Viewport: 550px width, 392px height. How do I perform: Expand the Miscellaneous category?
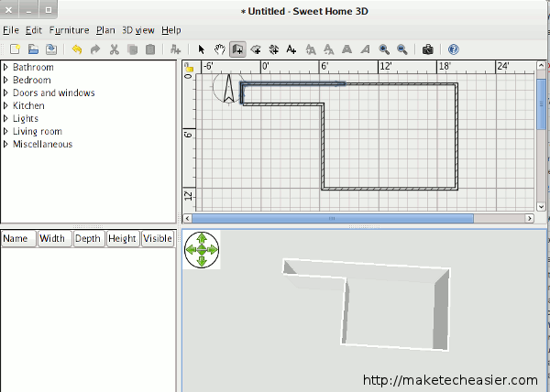click(x=5, y=144)
